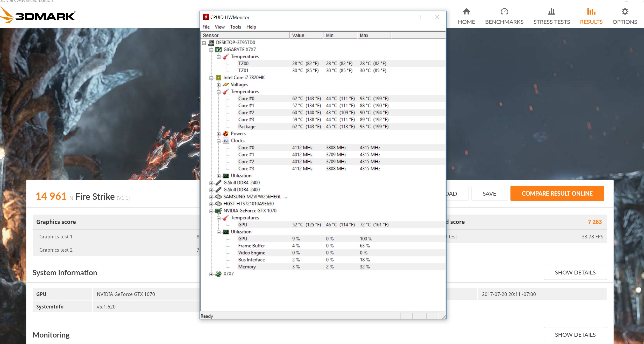This screenshot has height=344, width=644.
Task: Click the CPU Voltages lightning icon
Action: click(226, 84)
